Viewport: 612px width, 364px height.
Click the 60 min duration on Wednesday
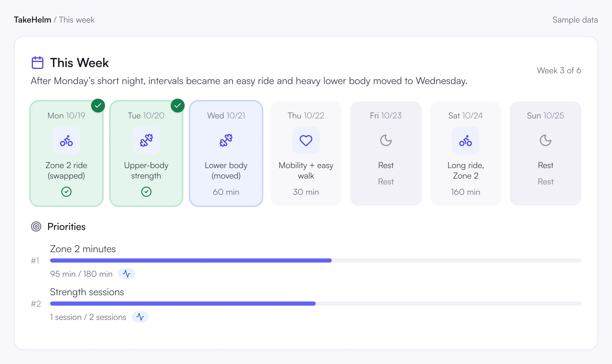pos(226,192)
